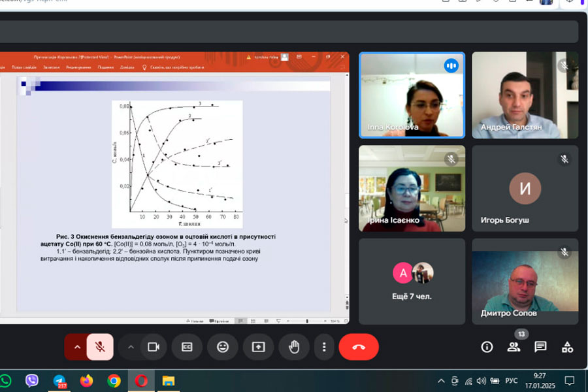Toggle closed captions
This screenshot has width=588, height=392.
(187, 347)
